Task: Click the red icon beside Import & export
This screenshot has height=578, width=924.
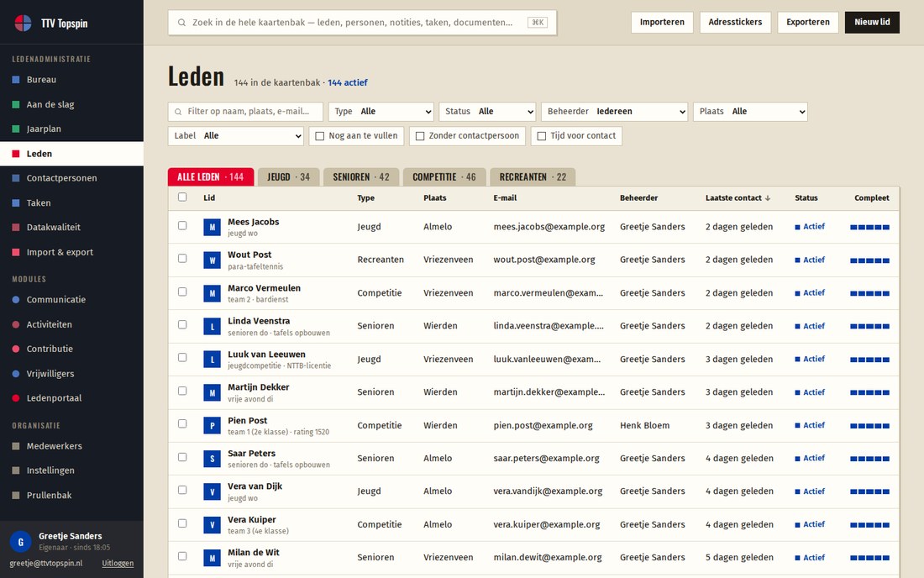Action: click(x=16, y=252)
